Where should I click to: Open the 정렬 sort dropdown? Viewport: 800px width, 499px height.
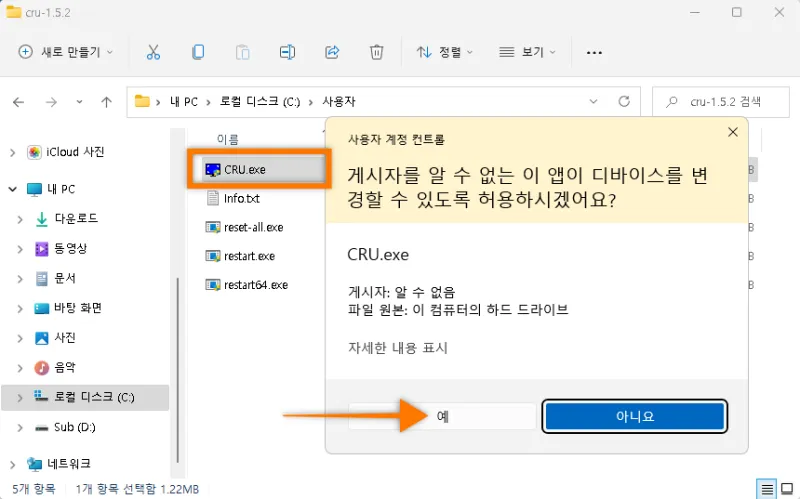pos(444,52)
